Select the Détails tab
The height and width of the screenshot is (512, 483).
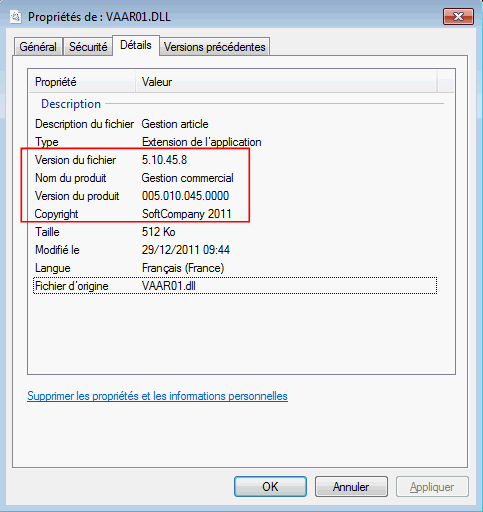136,45
